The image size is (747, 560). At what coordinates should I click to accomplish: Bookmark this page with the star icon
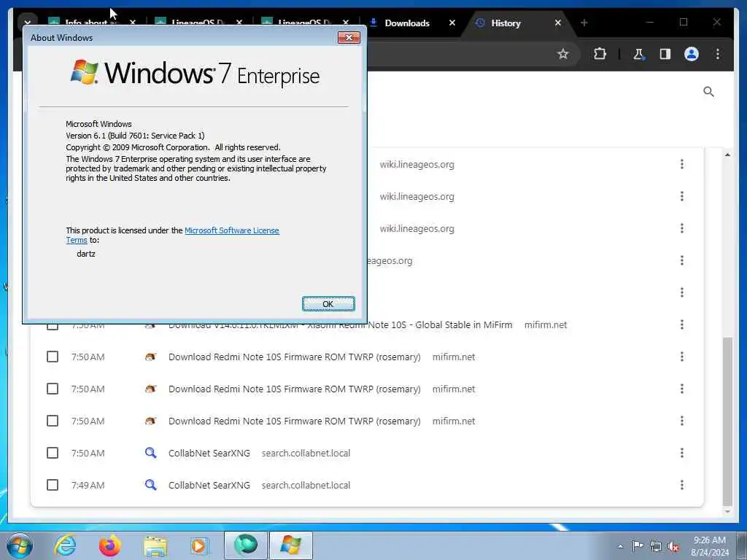[x=563, y=54]
